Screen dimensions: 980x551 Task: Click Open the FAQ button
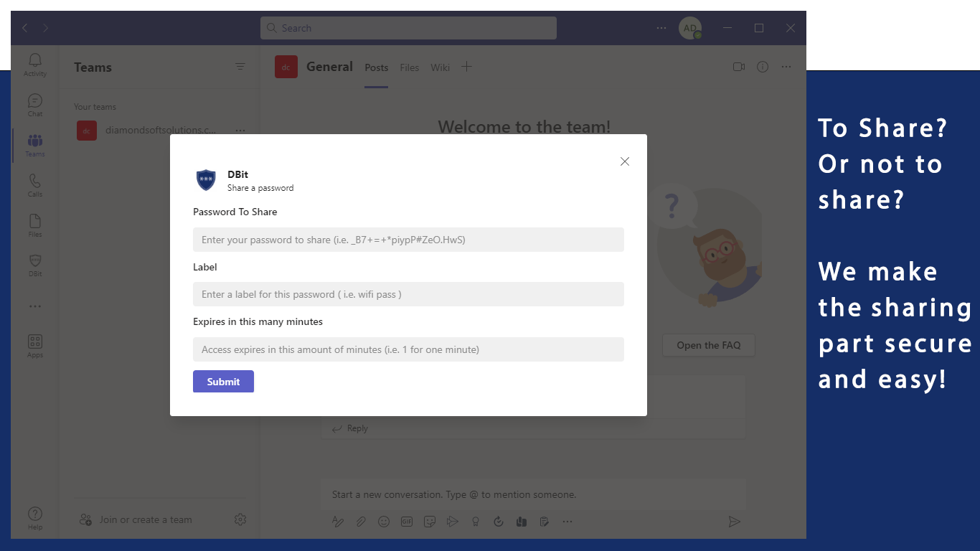(709, 345)
